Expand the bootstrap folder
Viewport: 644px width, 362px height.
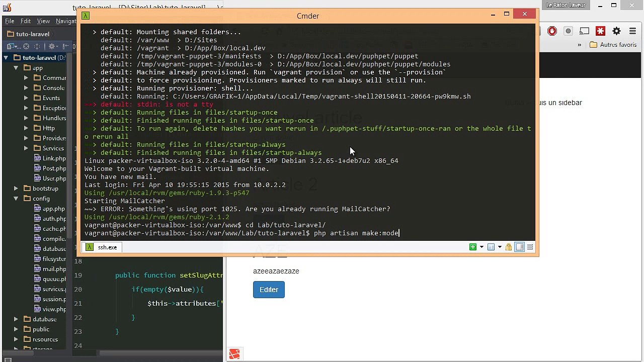click(x=16, y=189)
